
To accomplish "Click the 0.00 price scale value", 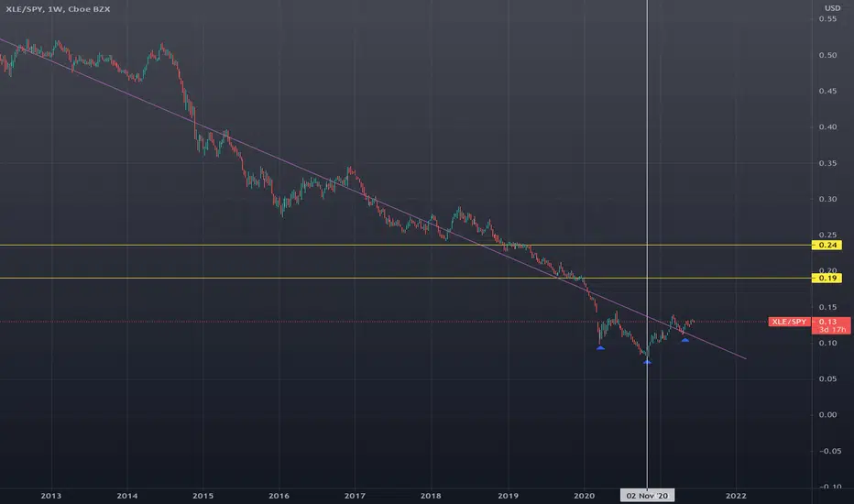I will click(827, 414).
